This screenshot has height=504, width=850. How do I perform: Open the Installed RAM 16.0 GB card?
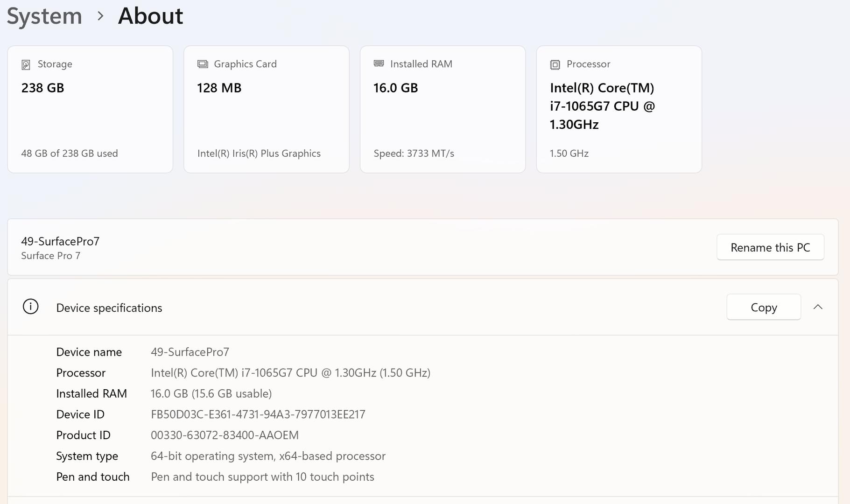point(443,110)
